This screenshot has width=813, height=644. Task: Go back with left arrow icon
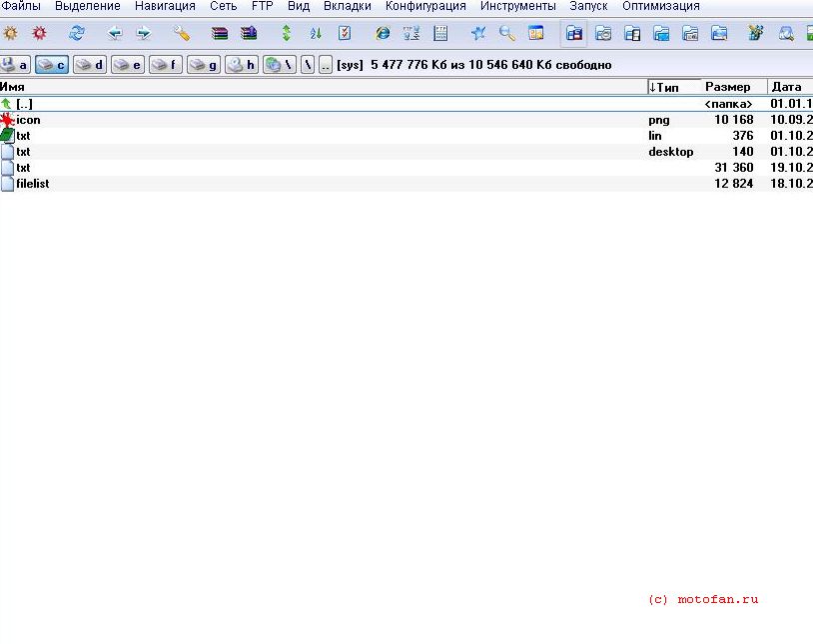115,34
